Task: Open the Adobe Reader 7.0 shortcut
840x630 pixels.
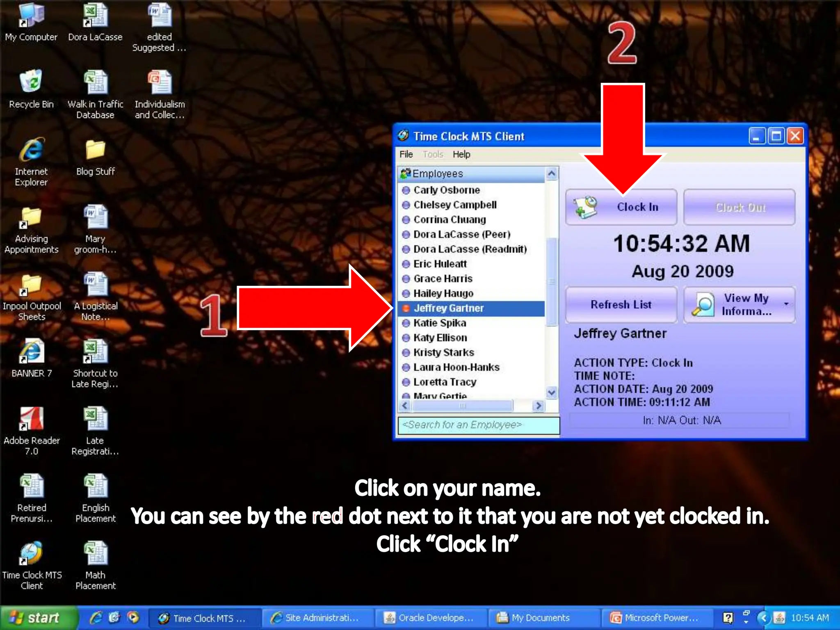Action: tap(31, 419)
